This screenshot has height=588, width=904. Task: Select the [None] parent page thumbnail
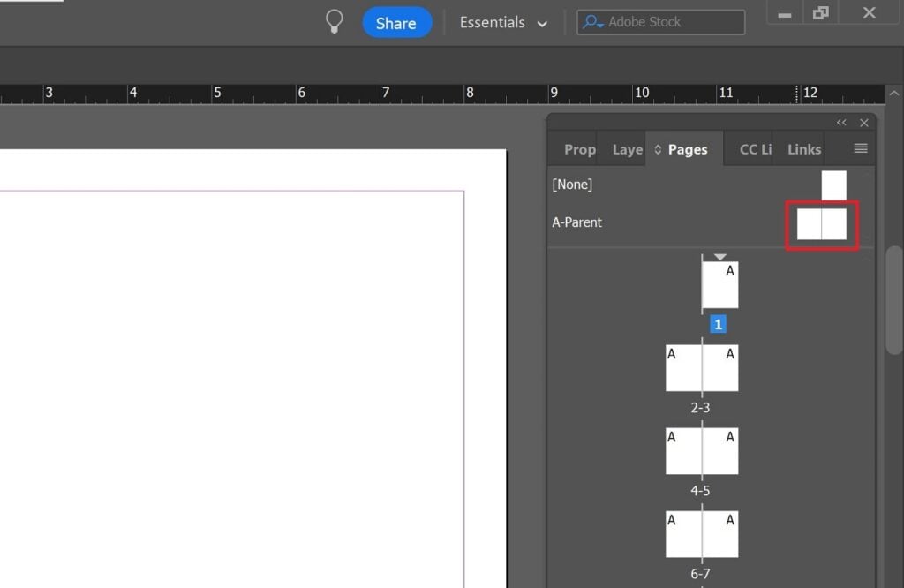tap(833, 185)
